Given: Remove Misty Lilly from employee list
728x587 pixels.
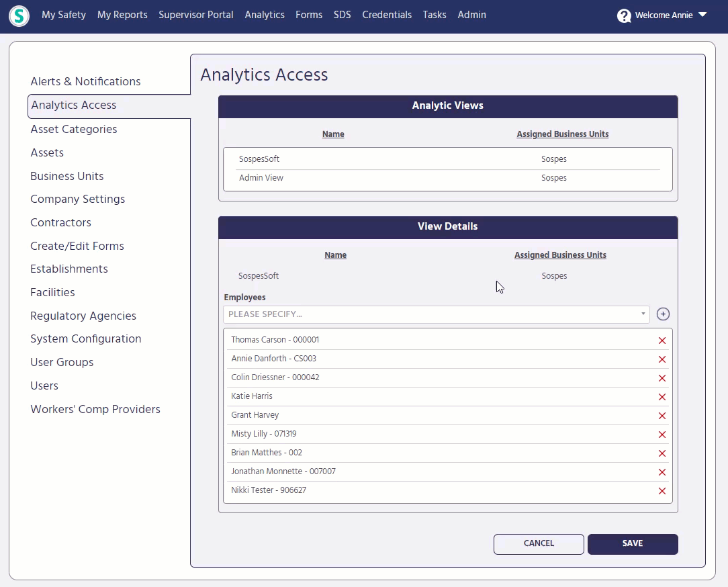Looking at the screenshot, I should (x=662, y=435).
